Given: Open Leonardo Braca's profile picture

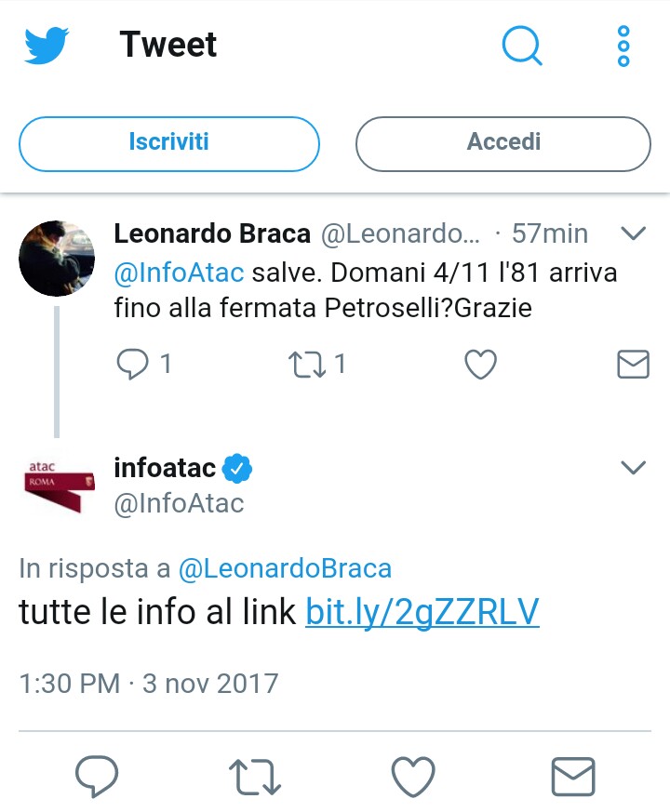Looking at the screenshot, I should point(56,259).
